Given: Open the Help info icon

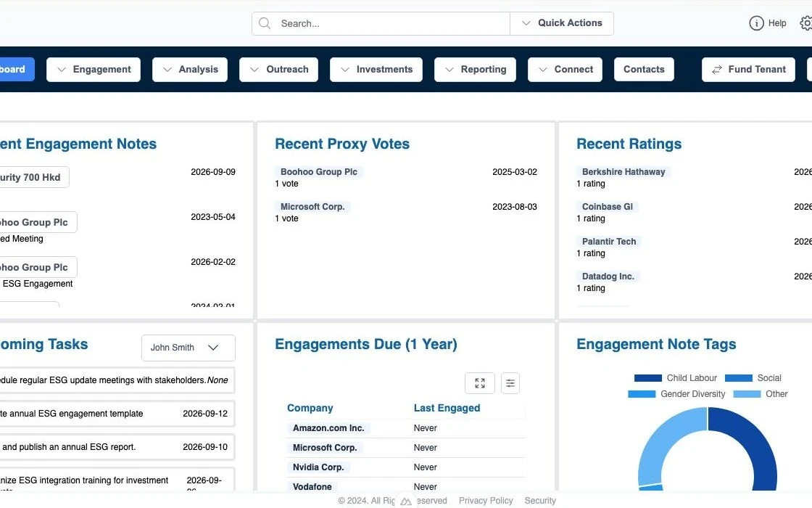Looking at the screenshot, I should pos(756,23).
